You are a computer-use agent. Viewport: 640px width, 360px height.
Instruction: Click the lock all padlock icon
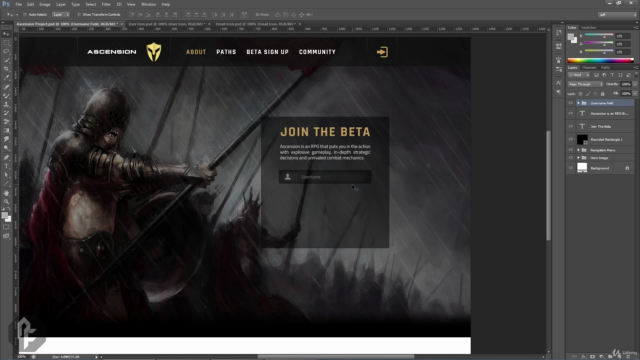coord(602,94)
